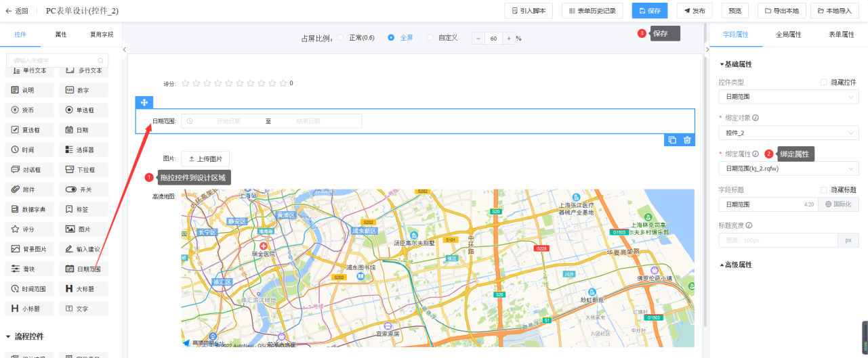
Task: Choose 全屏 screen ratio radio
Action: pos(391,38)
